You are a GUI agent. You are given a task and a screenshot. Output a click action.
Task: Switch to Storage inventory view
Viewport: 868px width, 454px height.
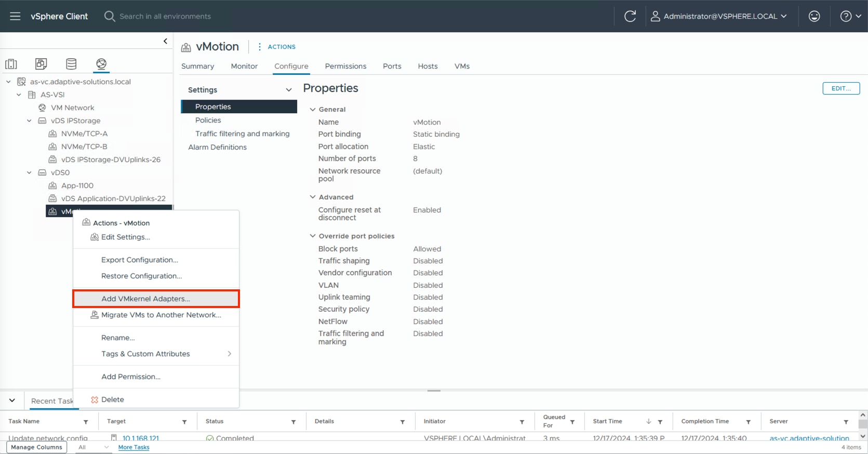click(x=71, y=64)
